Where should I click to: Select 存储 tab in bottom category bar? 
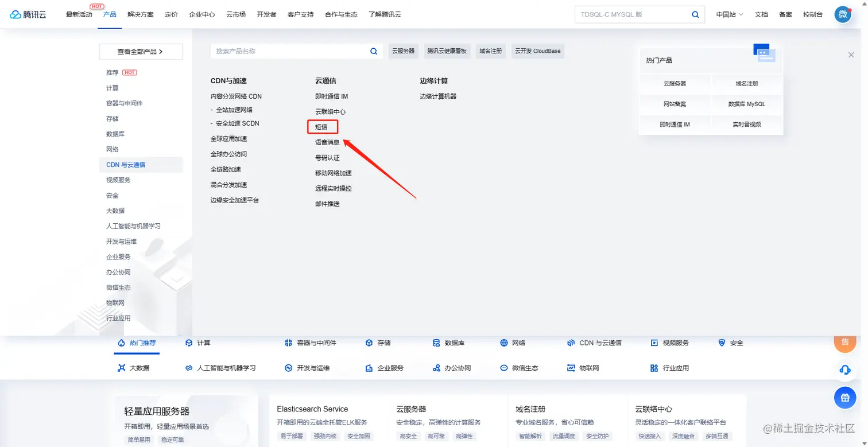(x=378, y=343)
